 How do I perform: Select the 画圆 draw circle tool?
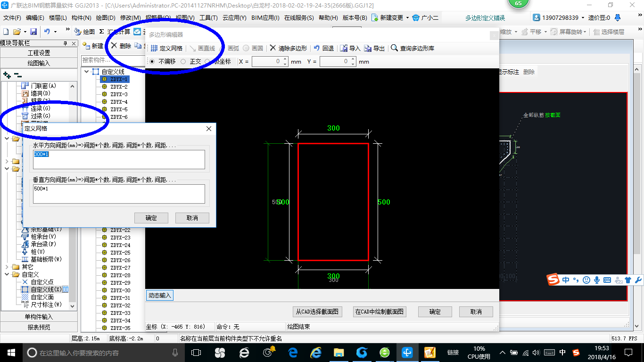pyautogui.click(x=253, y=48)
